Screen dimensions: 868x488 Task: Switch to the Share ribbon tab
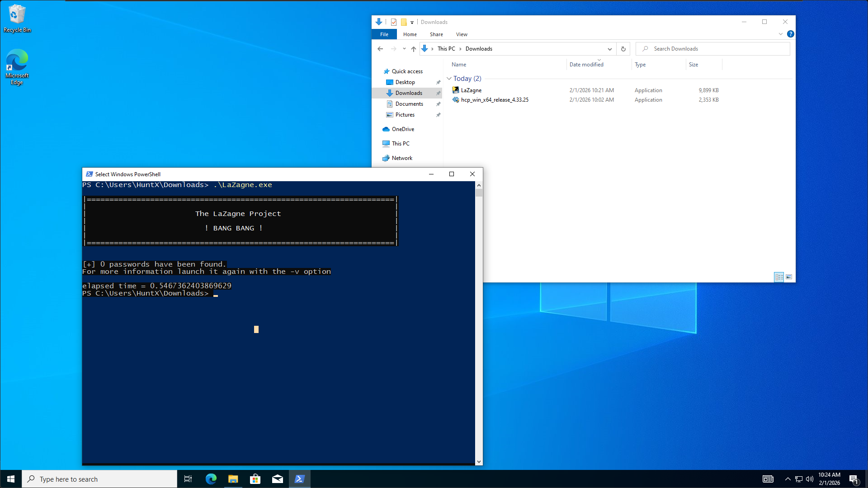436,34
